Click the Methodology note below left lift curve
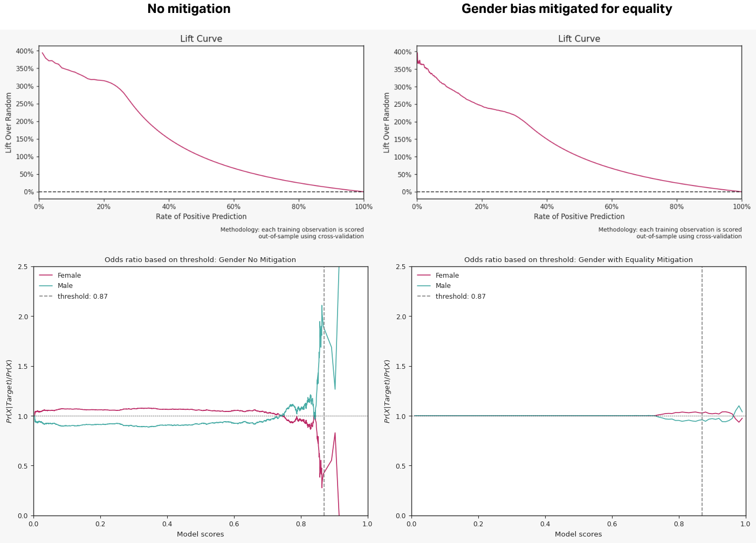This screenshot has width=756, height=543. click(292, 233)
